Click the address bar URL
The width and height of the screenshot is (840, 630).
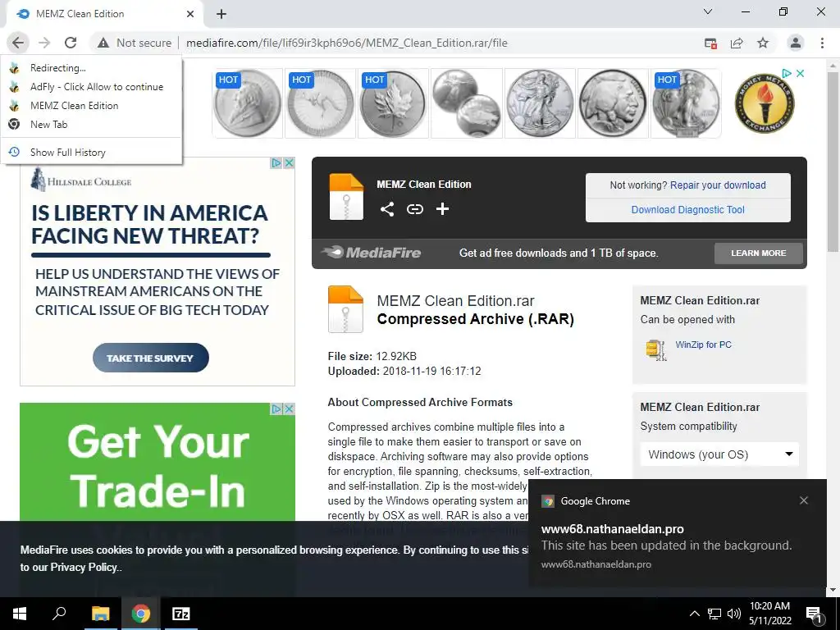coord(347,43)
